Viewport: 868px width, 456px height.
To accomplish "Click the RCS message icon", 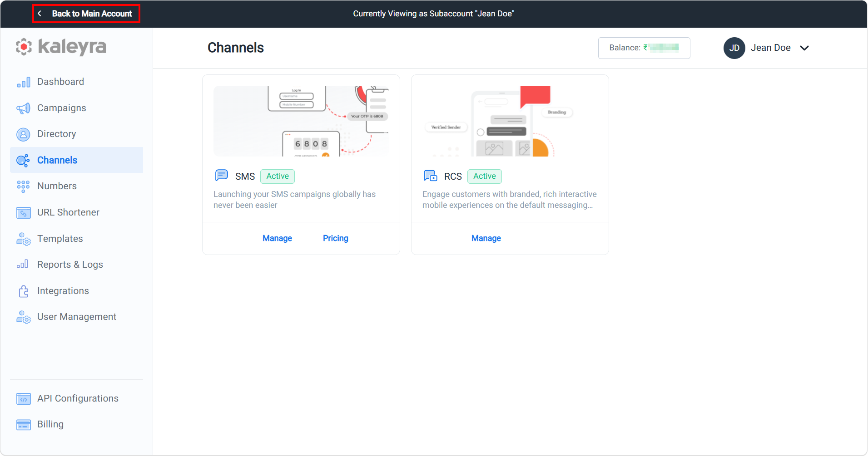I will click(430, 176).
